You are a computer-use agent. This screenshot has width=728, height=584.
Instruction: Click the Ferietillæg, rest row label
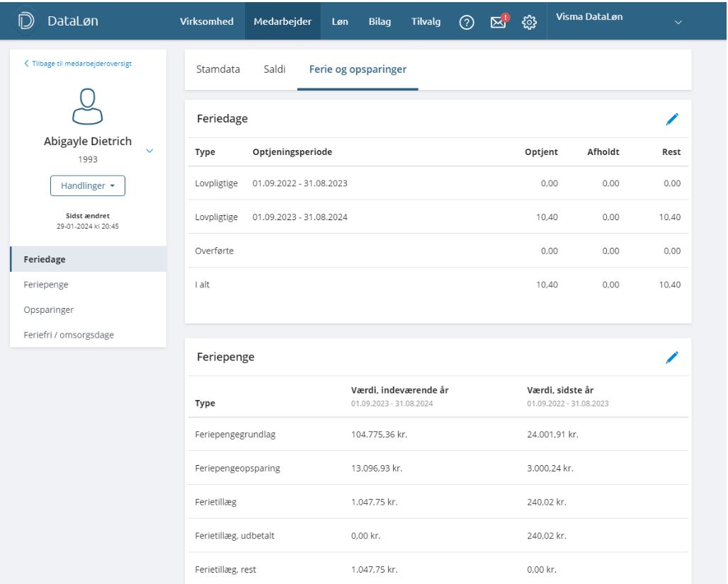pyautogui.click(x=226, y=570)
